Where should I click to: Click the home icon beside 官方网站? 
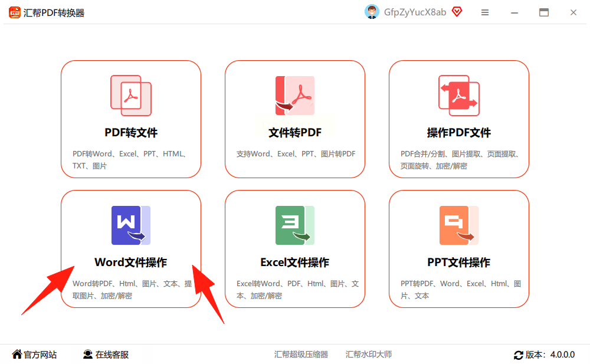[17, 354]
